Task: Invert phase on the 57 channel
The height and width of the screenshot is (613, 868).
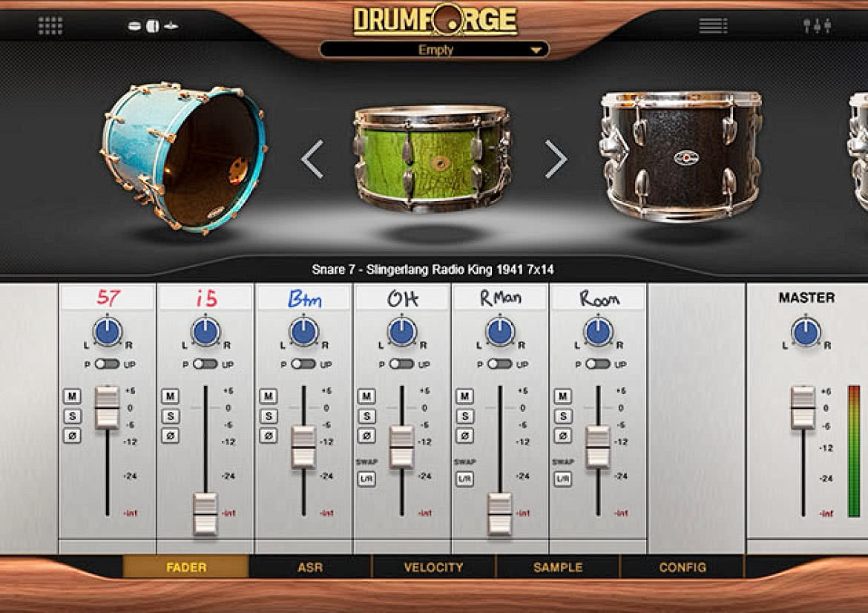Action: [72, 436]
